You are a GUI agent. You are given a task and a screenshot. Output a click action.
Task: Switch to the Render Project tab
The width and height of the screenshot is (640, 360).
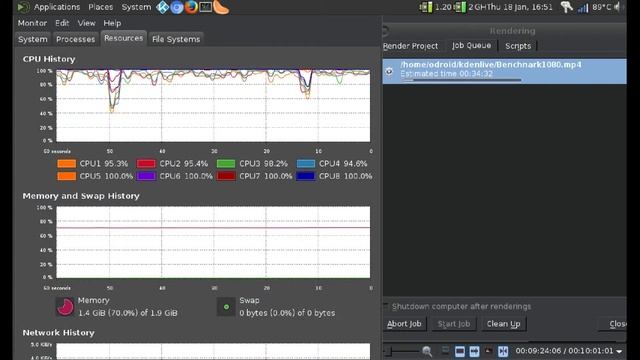coord(410,46)
